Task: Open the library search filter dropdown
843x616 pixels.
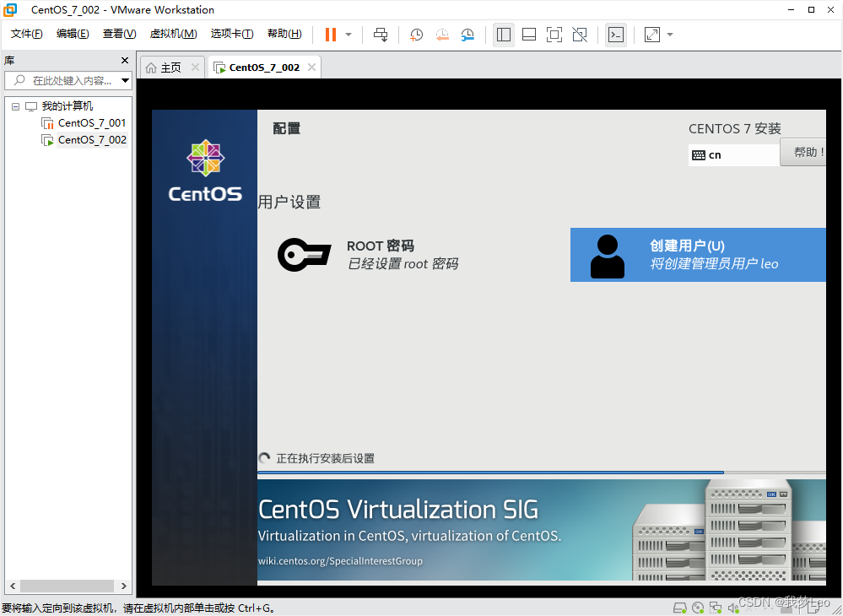Action: coord(125,81)
